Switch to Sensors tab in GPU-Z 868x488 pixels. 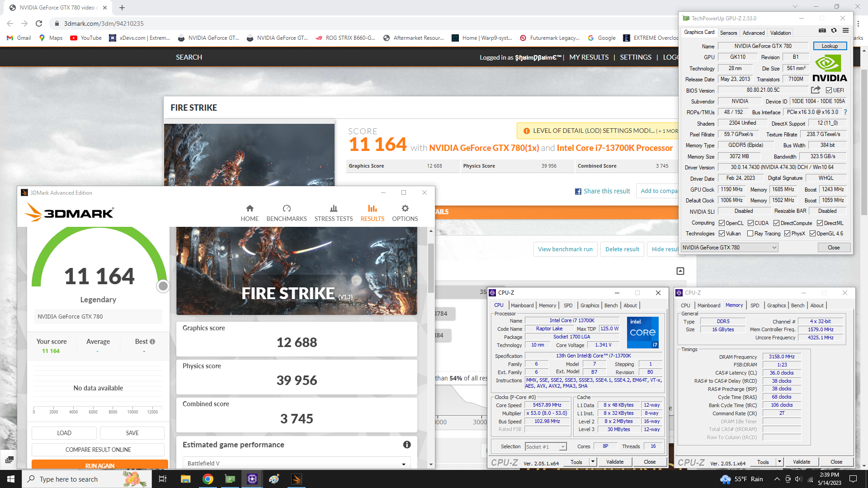(728, 33)
